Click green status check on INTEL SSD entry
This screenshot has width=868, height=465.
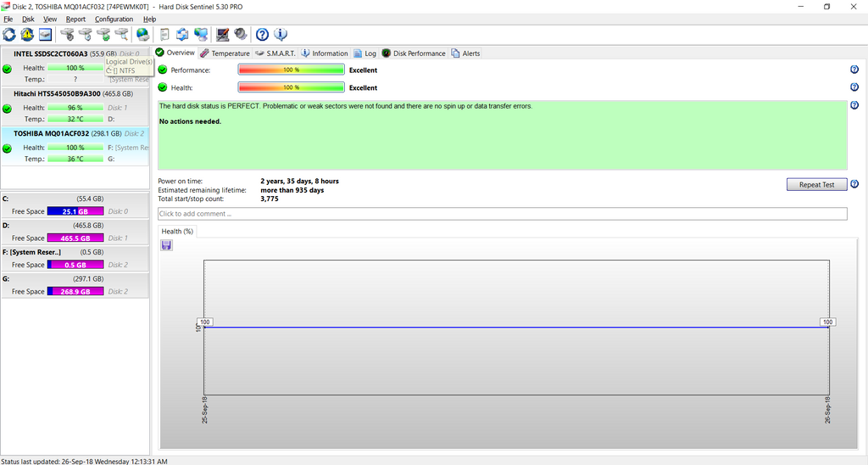point(7,70)
